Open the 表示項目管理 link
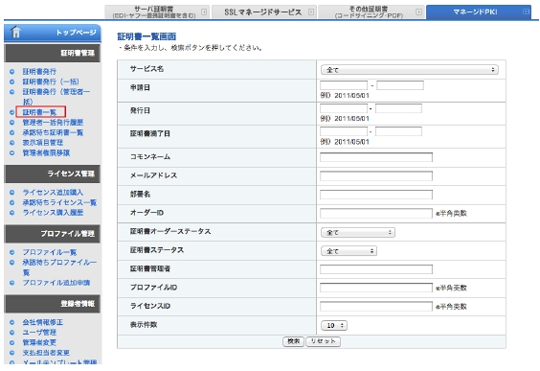 point(43,143)
